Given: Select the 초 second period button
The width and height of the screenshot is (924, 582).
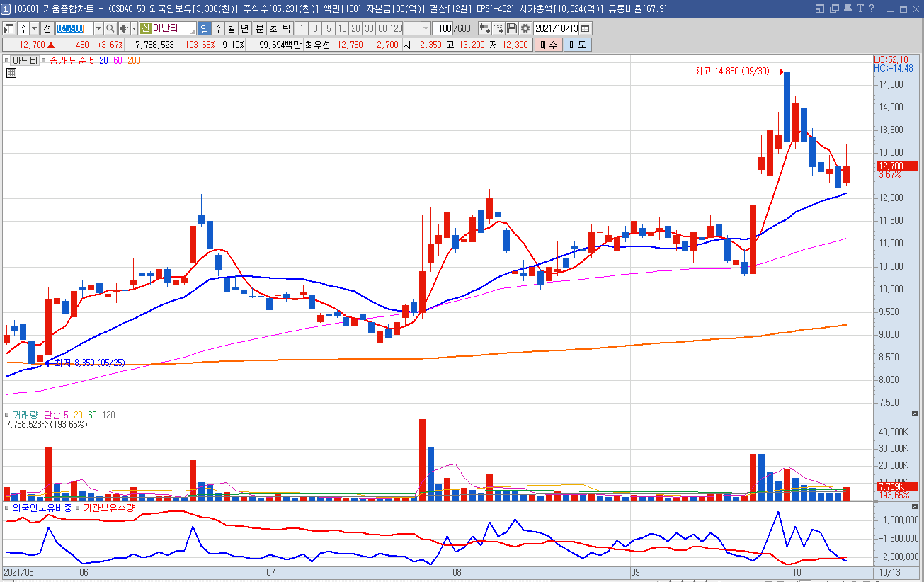Looking at the screenshot, I should pos(273,28).
